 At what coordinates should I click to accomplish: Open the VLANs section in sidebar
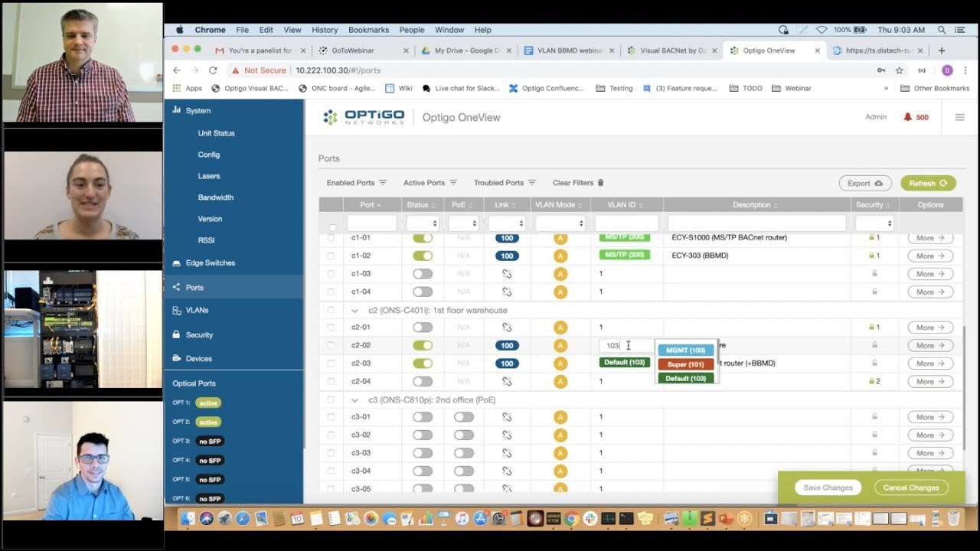(x=197, y=310)
